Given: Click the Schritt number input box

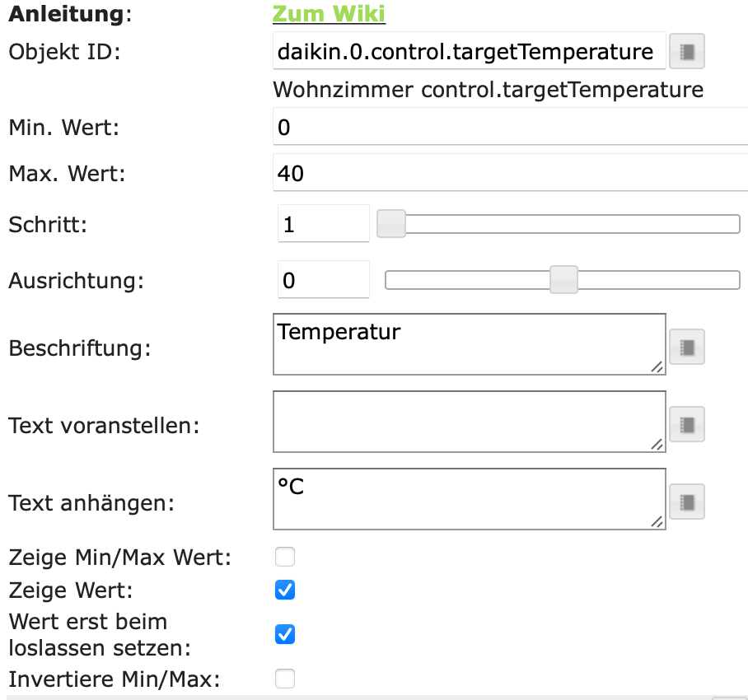Looking at the screenshot, I should tap(323, 224).
